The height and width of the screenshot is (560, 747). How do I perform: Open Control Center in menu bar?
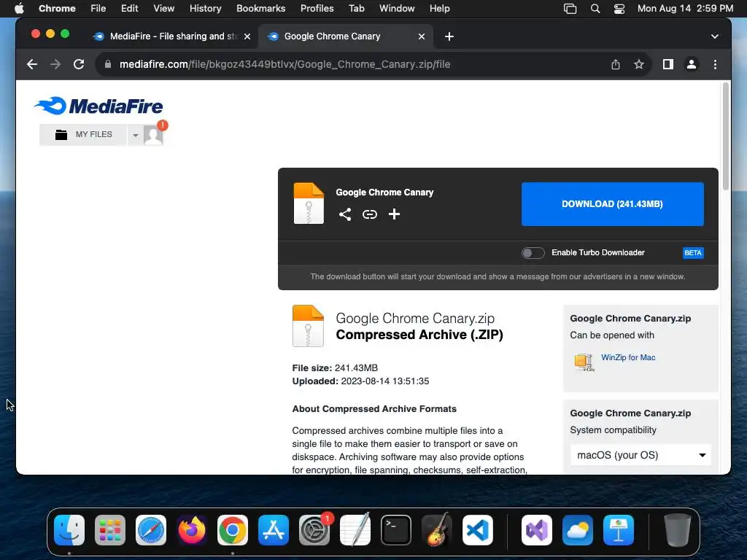(x=619, y=9)
